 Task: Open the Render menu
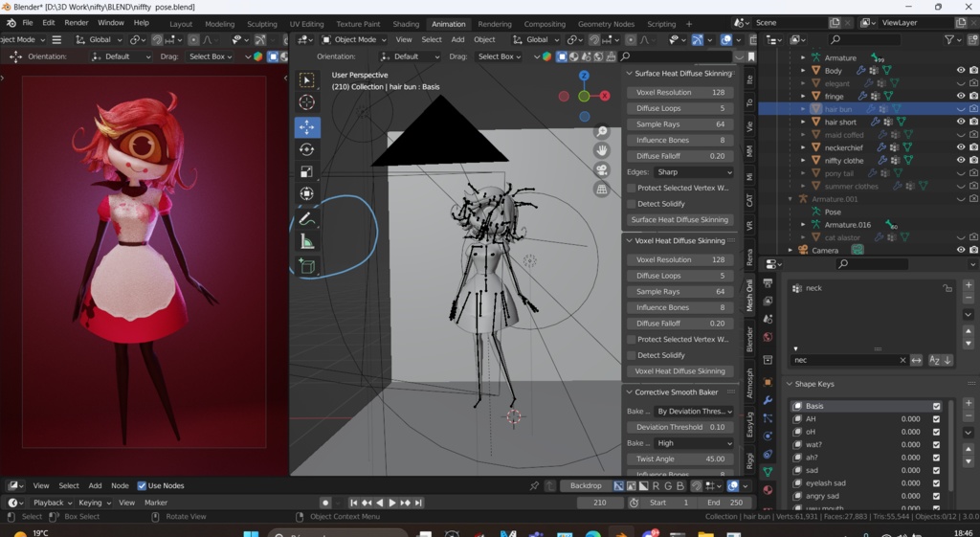tap(77, 23)
